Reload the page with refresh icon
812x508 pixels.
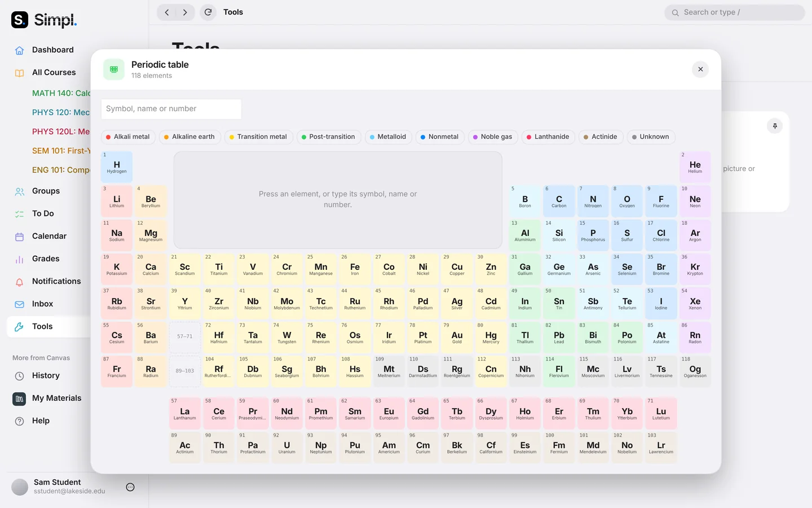pyautogui.click(x=208, y=12)
